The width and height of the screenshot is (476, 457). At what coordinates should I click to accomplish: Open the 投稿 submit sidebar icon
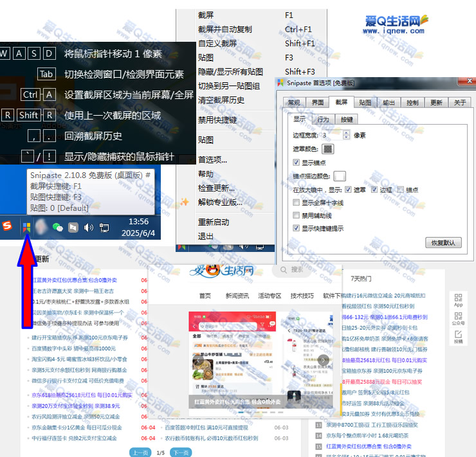tap(459, 337)
